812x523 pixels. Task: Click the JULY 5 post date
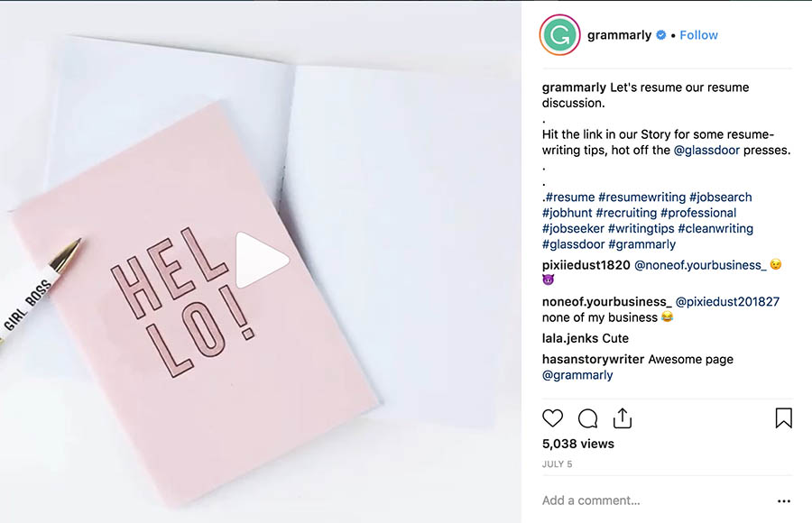click(557, 464)
